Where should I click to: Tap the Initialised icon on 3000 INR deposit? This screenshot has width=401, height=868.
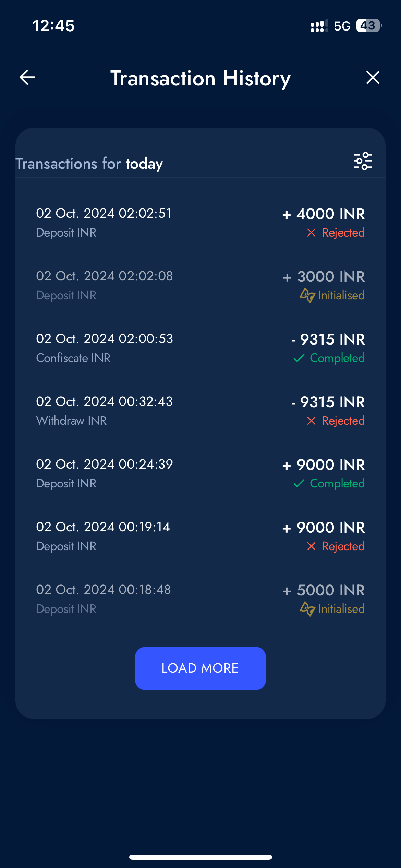point(307,295)
